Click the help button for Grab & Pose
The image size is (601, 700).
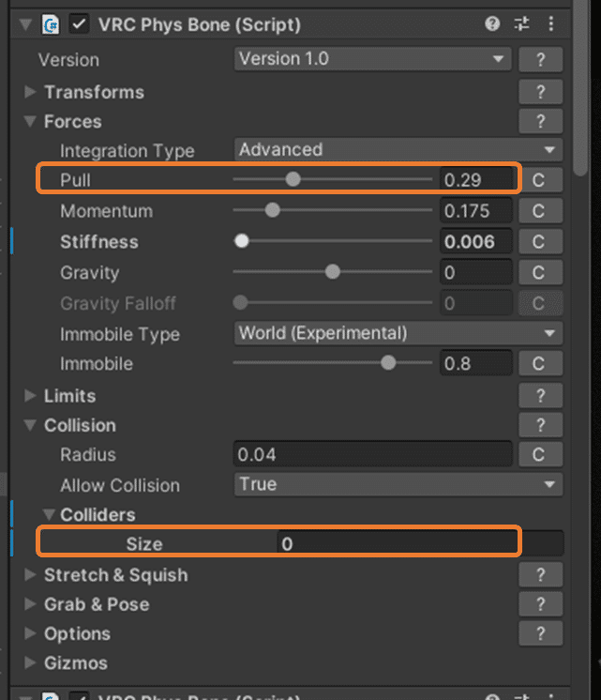tap(540, 604)
